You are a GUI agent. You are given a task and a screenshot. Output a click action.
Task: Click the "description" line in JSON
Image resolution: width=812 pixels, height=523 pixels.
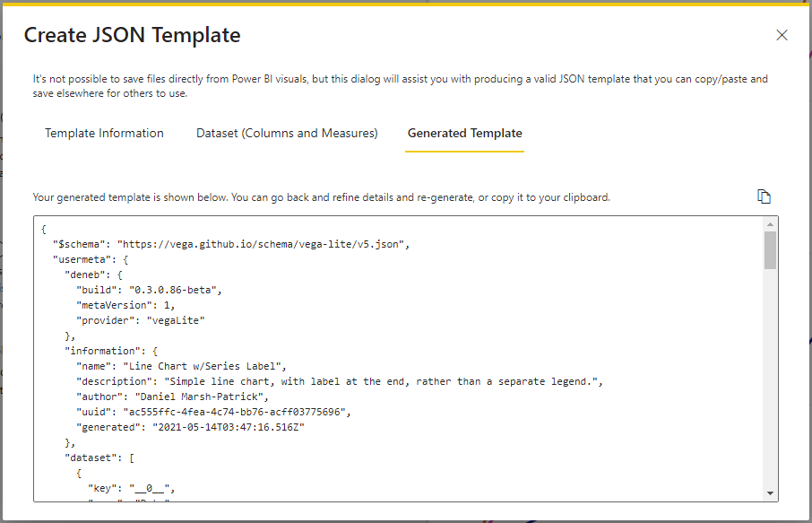(340, 381)
